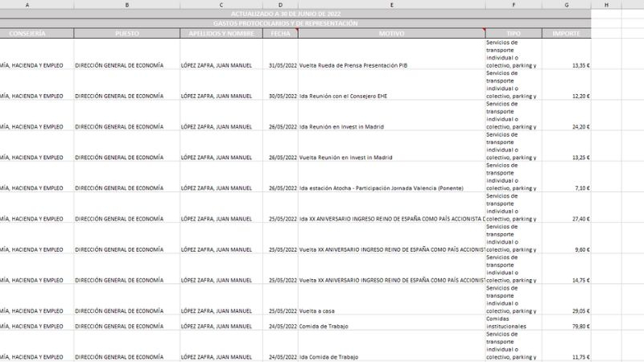Click the 'GASTOS PROTOCOLARIOS Y DE REPRESENTACIÓN' title cell
The width and height of the screenshot is (644, 362).
(295, 23)
